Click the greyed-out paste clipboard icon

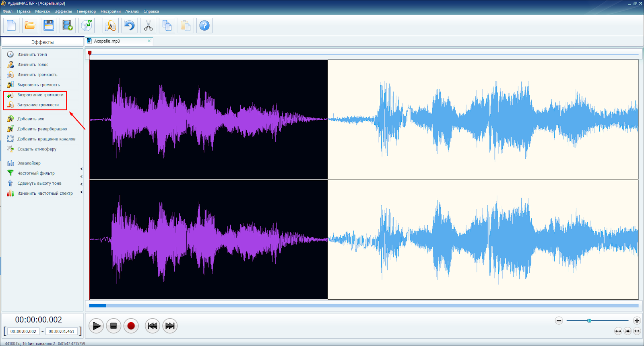click(186, 26)
